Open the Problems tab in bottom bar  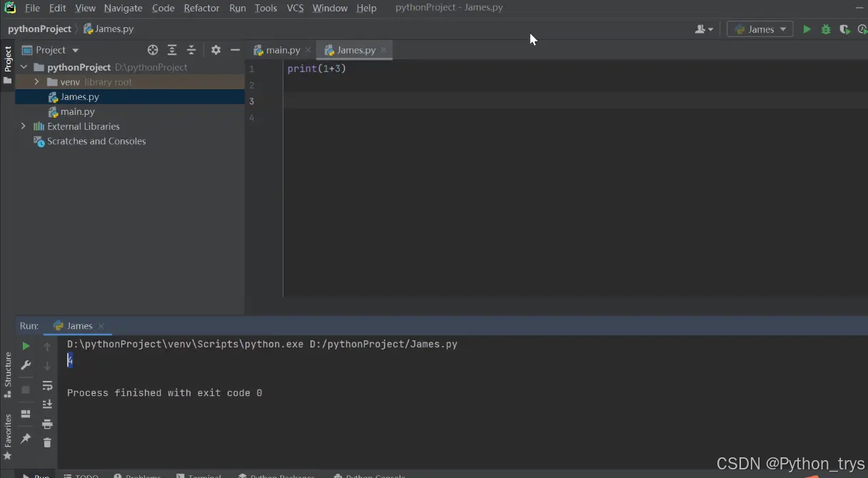point(137,474)
